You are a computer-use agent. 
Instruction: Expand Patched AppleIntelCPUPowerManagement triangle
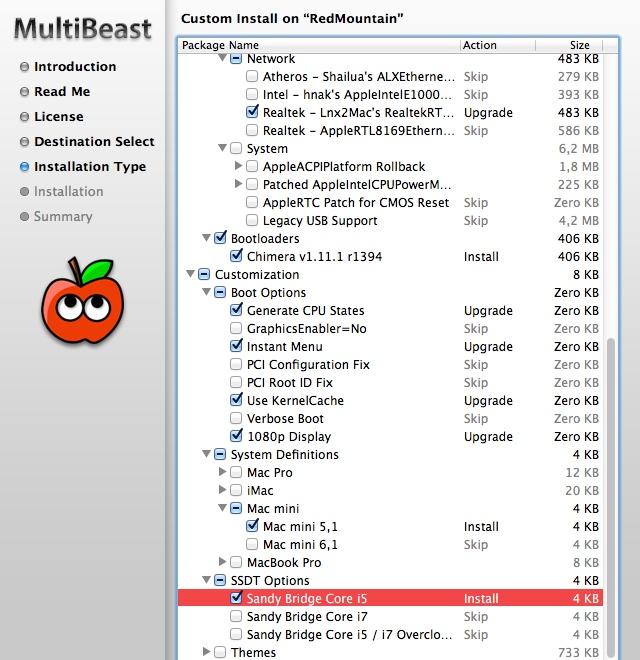pos(238,184)
